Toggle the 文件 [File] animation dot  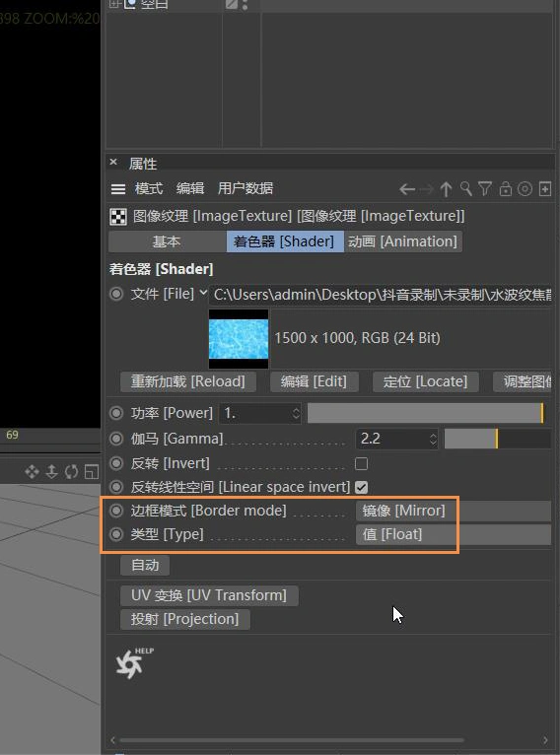[116, 294]
